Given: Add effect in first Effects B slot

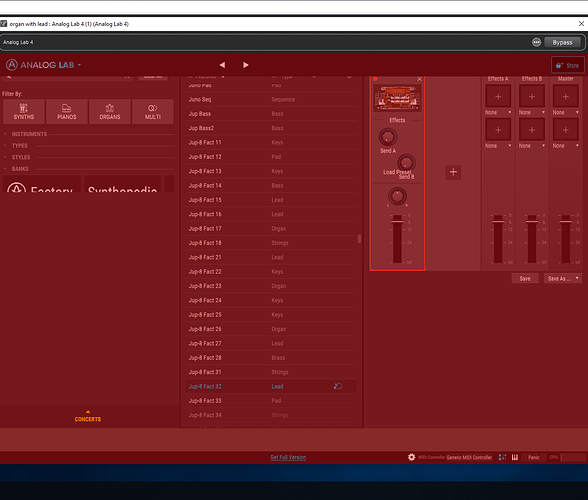Looking at the screenshot, I should click(532, 96).
